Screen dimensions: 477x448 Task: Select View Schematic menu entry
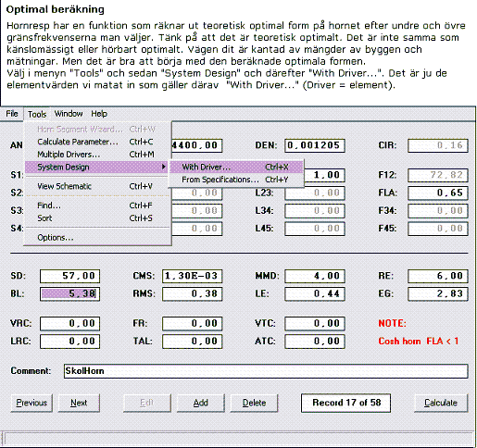click(97, 186)
